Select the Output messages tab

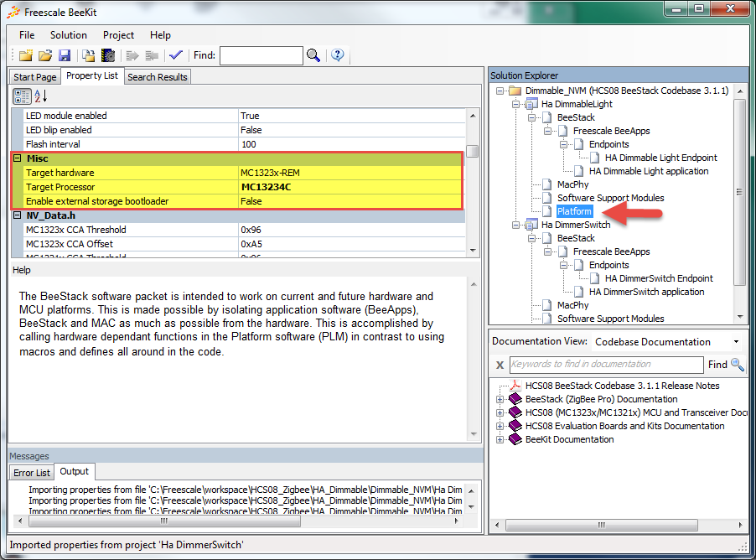point(75,471)
